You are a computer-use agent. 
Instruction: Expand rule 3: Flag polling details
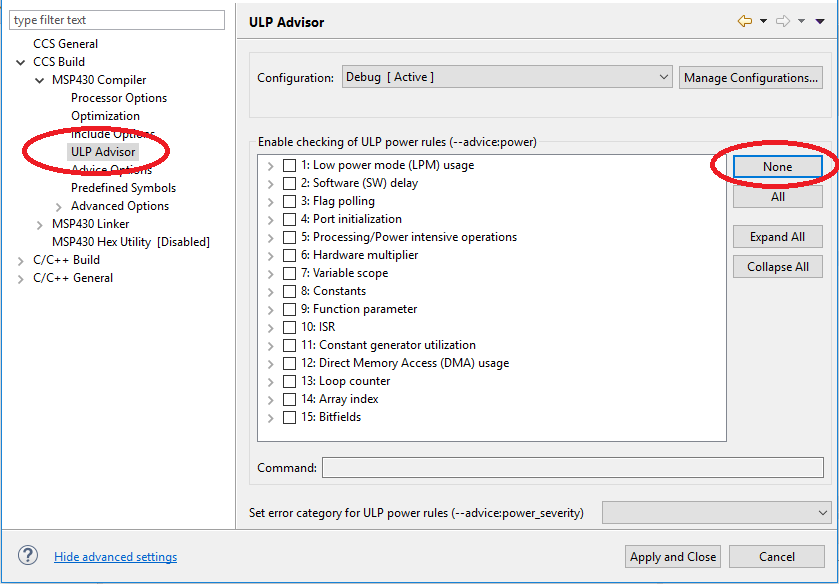(x=271, y=202)
